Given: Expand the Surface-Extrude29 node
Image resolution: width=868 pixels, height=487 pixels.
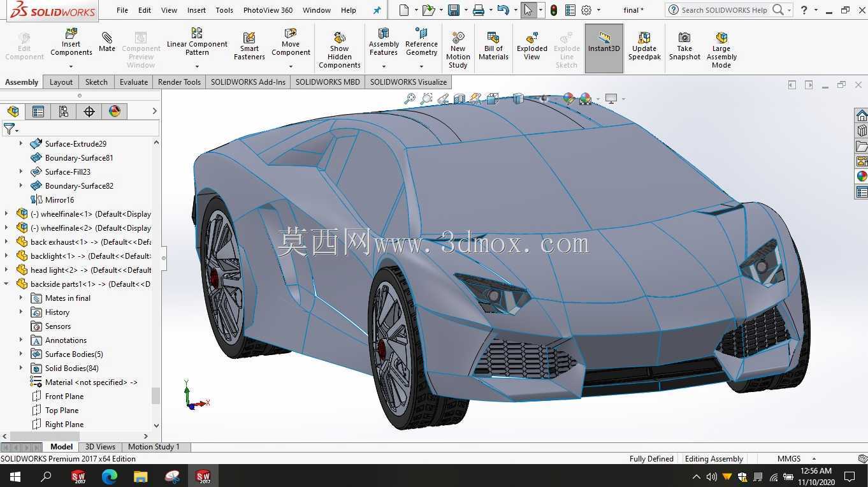Looking at the screenshot, I should 20,144.
